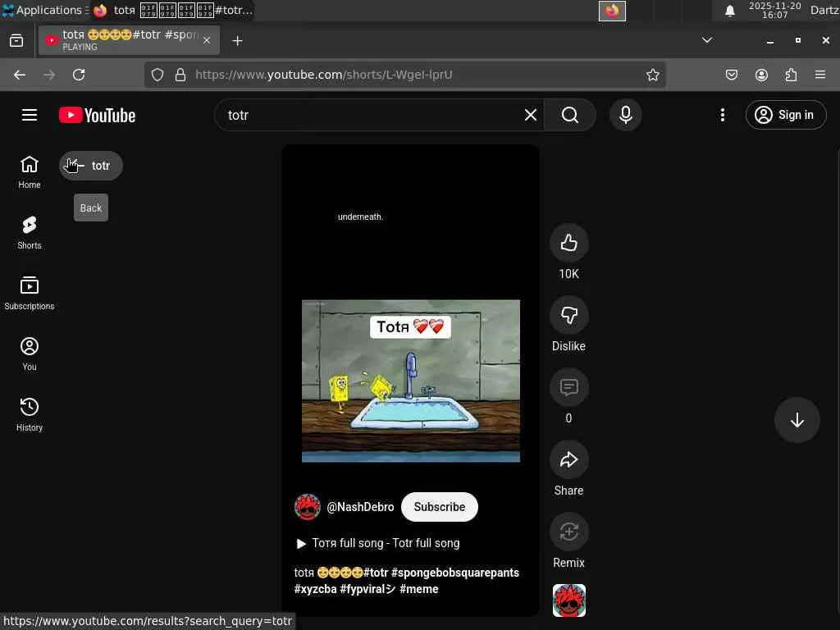Open the Firefox extensions puzzle icon
840x630 pixels.
(791, 75)
